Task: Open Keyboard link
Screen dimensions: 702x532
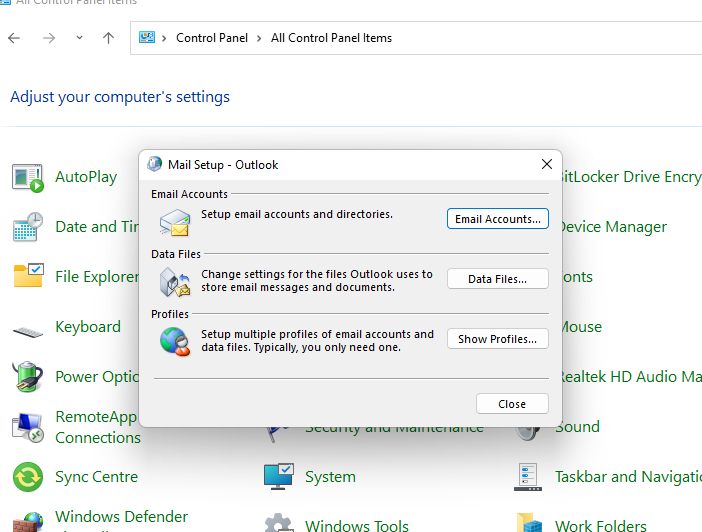Action: click(88, 327)
